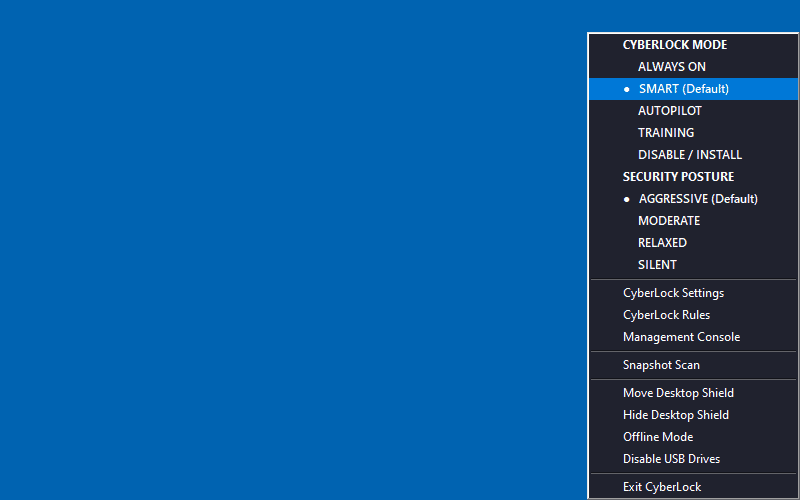The image size is (800, 500).
Task: Hide Desktop Shield from the menu
Action: tap(676, 415)
